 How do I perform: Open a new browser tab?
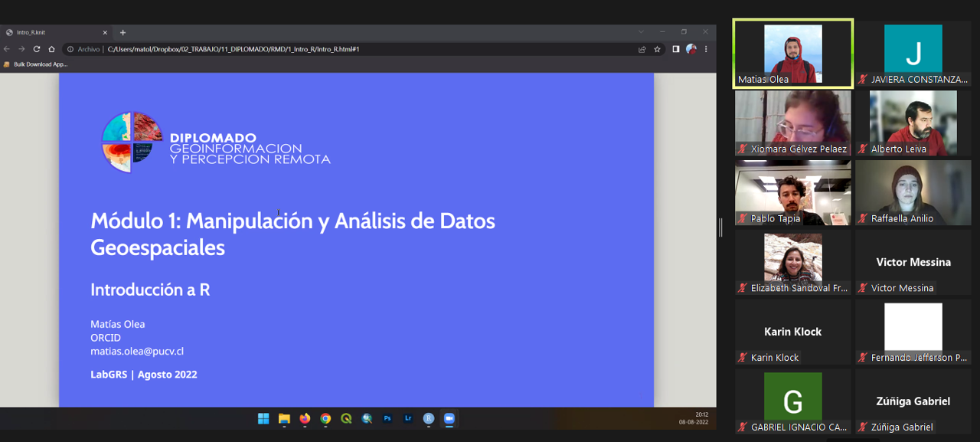pyautogui.click(x=122, y=32)
